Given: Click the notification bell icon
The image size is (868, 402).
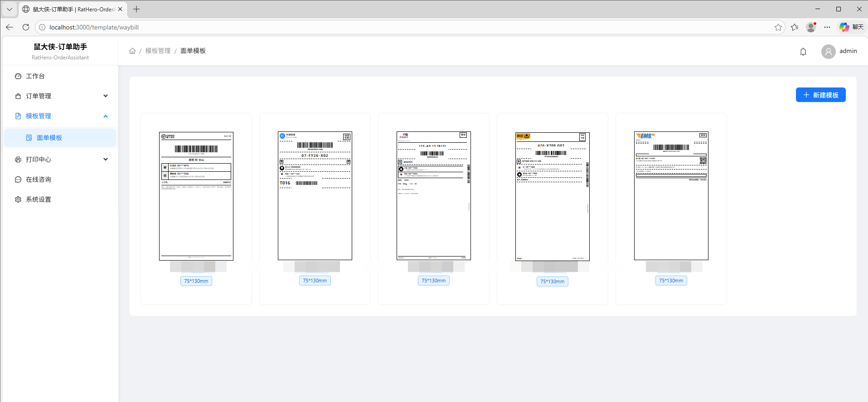Looking at the screenshot, I should click(803, 52).
